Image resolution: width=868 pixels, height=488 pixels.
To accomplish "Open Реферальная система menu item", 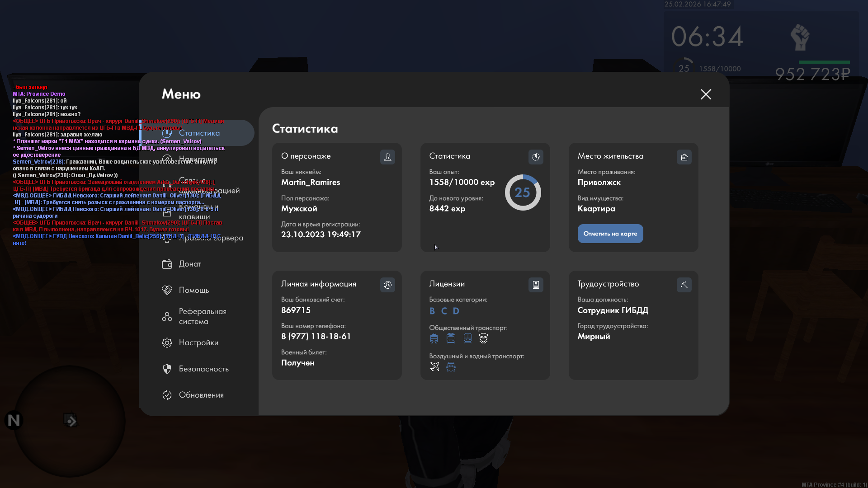I will pyautogui.click(x=202, y=316).
